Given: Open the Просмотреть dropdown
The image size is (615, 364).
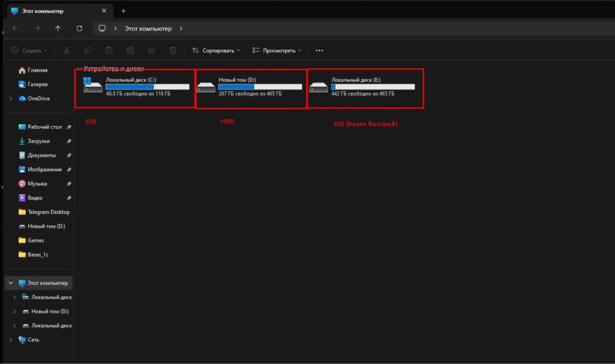Looking at the screenshot, I should 277,50.
